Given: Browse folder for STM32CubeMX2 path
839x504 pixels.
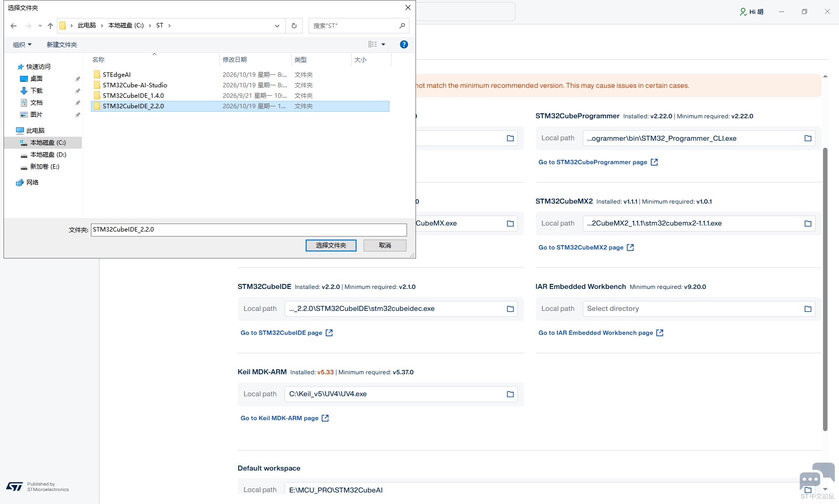Looking at the screenshot, I should click(808, 224).
